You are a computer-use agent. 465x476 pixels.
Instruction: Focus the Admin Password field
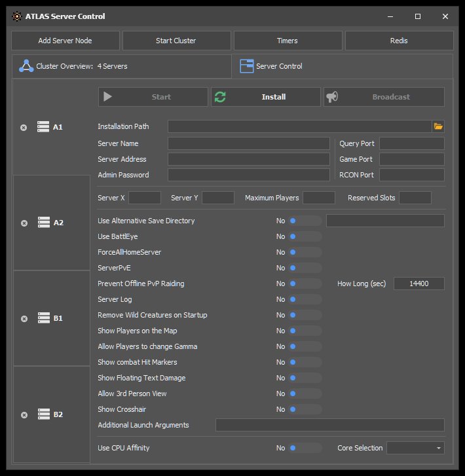point(249,175)
